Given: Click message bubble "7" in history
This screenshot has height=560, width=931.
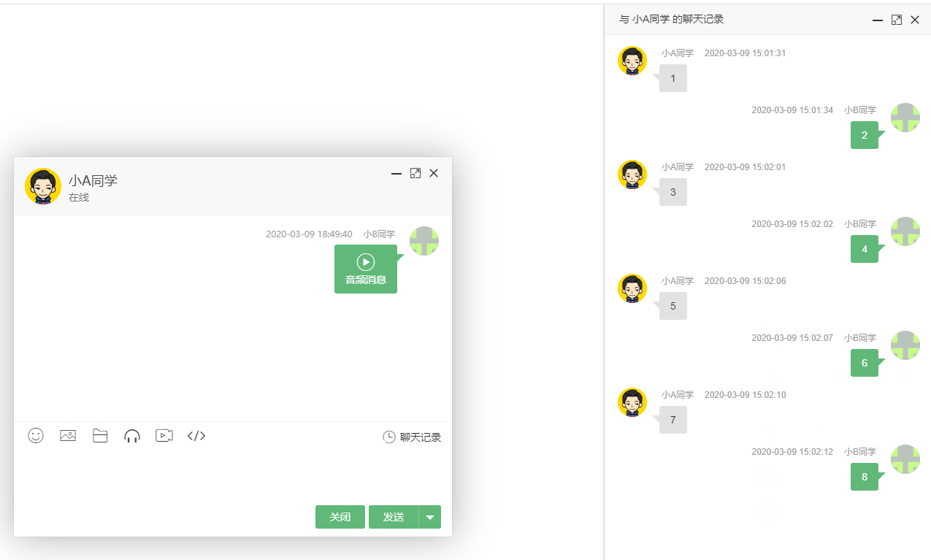Looking at the screenshot, I should coord(673,420).
